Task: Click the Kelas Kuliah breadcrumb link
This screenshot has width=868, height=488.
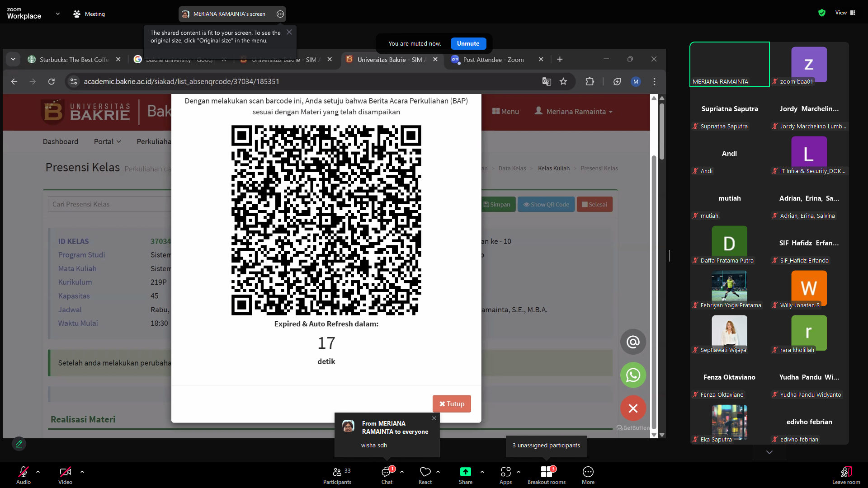Action: point(554,168)
